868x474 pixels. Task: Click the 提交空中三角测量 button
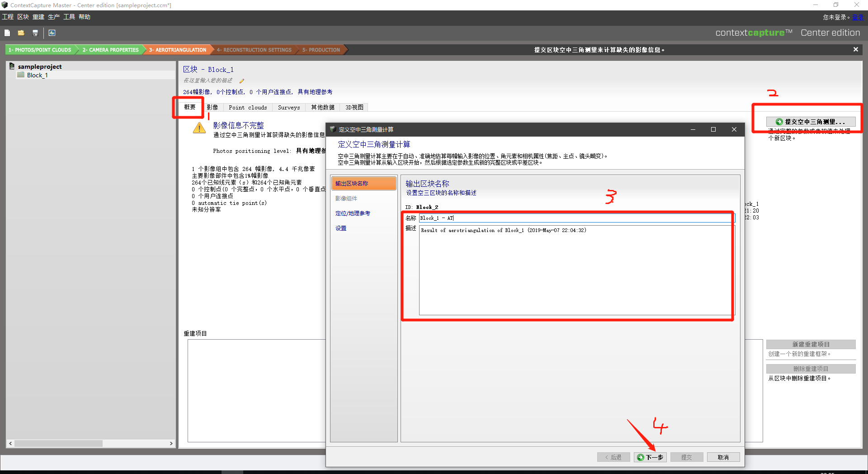811,122
